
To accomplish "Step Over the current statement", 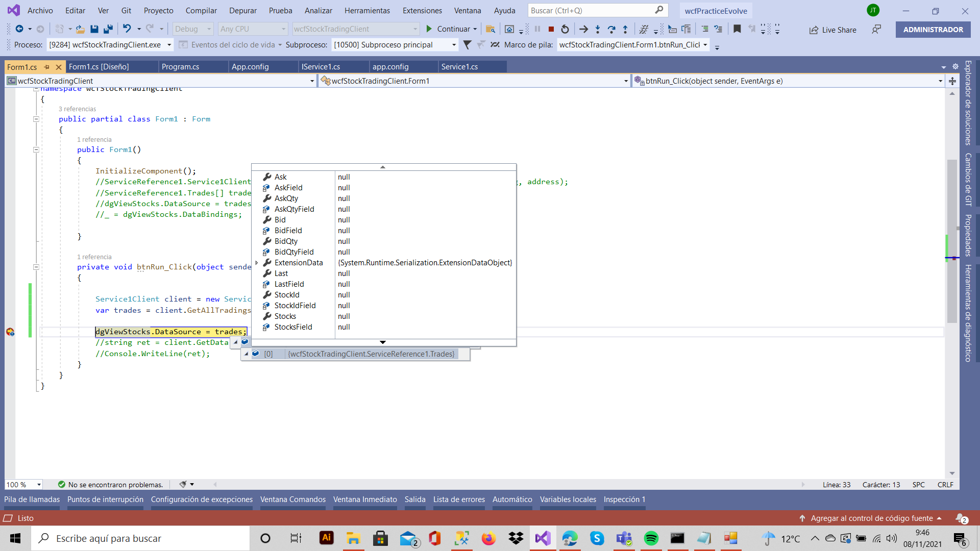I will (x=611, y=29).
